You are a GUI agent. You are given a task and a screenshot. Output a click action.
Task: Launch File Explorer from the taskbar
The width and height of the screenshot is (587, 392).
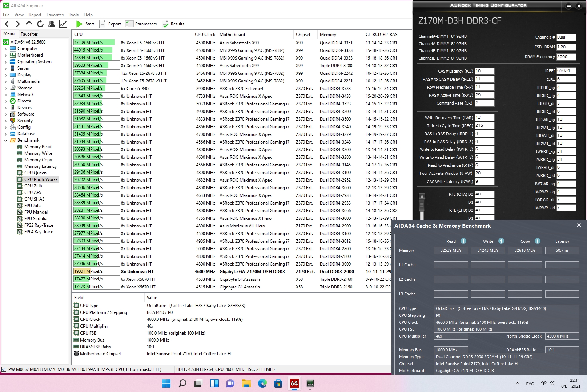coord(246,383)
